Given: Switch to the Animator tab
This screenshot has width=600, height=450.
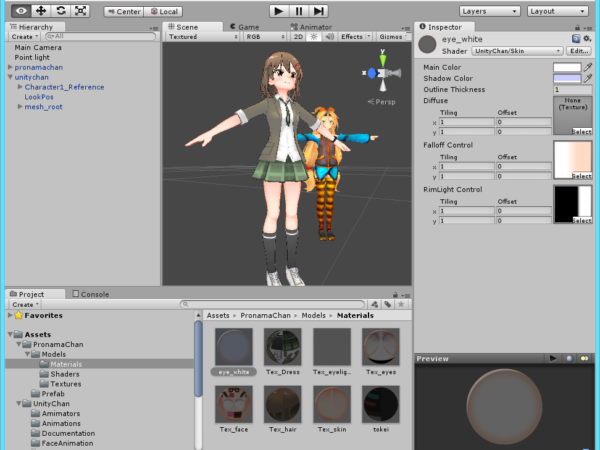Looking at the screenshot, I should click(311, 27).
